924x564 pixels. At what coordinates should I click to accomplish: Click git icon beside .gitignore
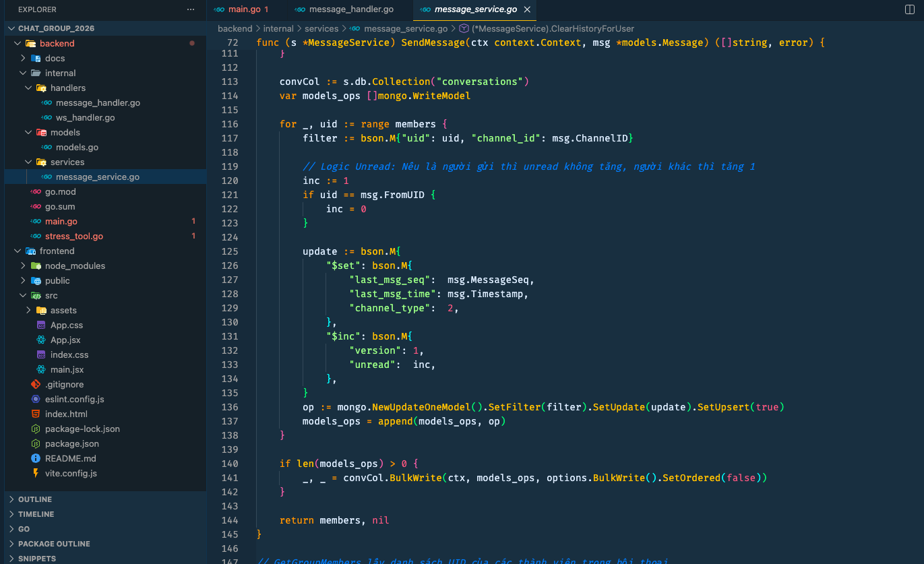click(x=36, y=384)
